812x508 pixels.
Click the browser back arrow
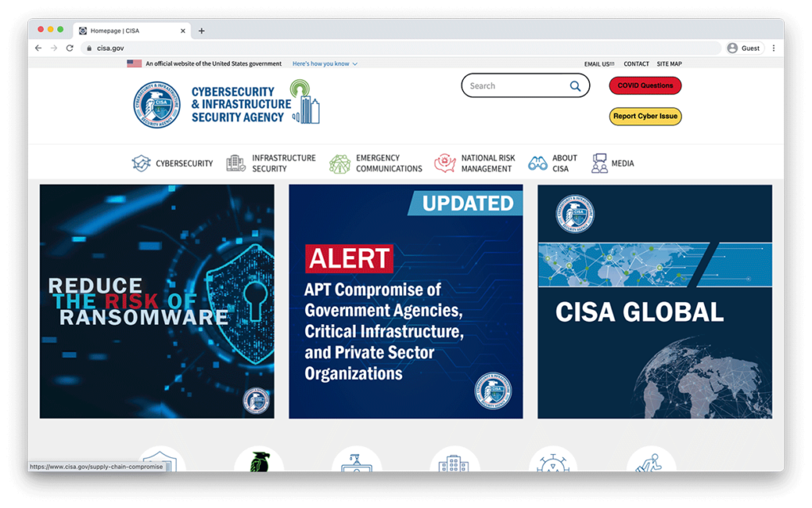[x=38, y=48]
